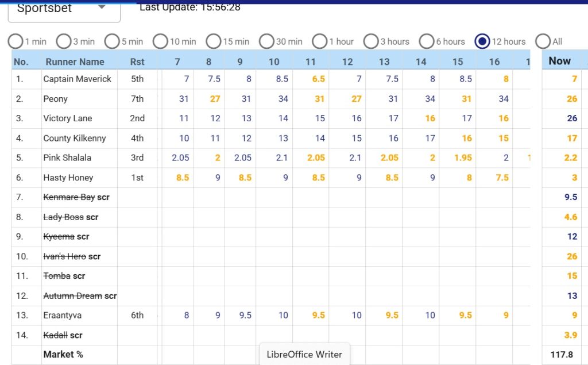Click Pink Shalala's current odds 2.2
This screenshot has height=365, width=588.
(570, 157)
